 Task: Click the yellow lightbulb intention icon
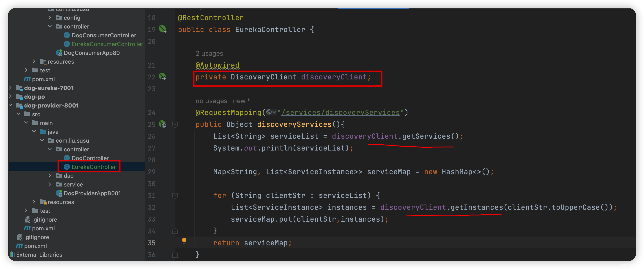click(184, 241)
